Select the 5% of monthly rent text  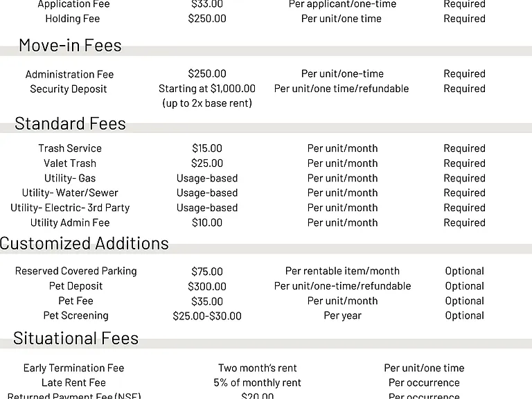click(x=257, y=382)
